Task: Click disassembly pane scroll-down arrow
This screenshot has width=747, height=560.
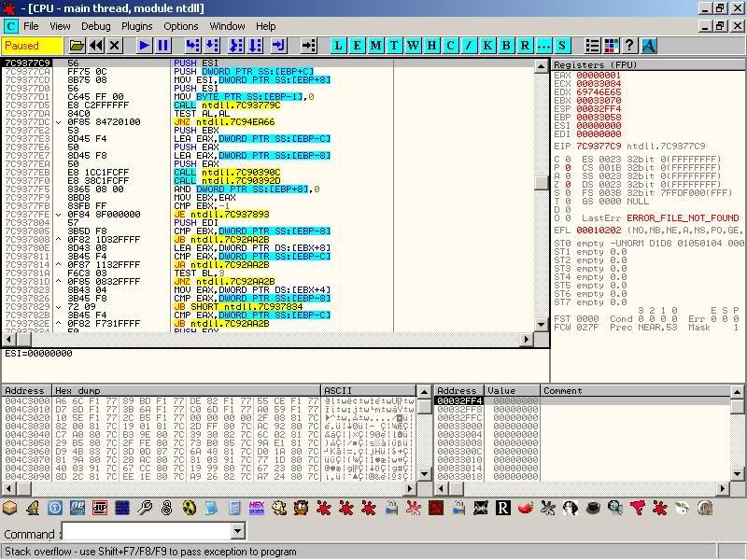Action: (x=542, y=326)
